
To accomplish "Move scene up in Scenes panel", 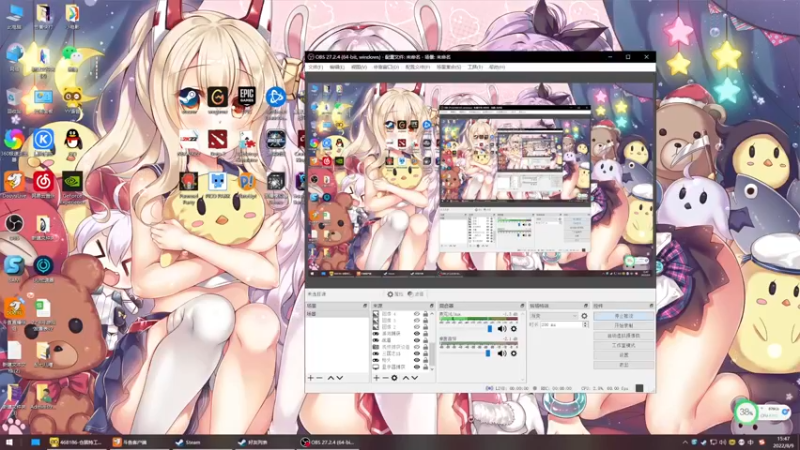I will pyautogui.click(x=331, y=378).
